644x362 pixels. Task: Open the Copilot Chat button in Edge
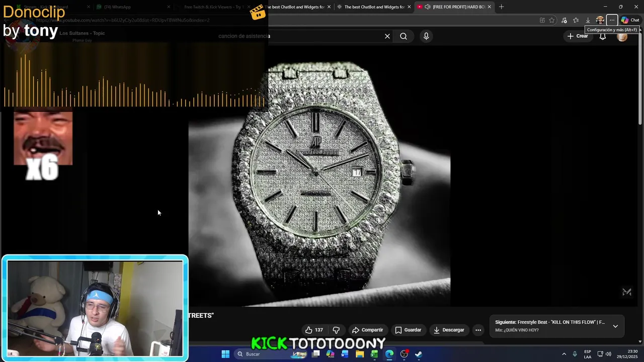coord(630,20)
